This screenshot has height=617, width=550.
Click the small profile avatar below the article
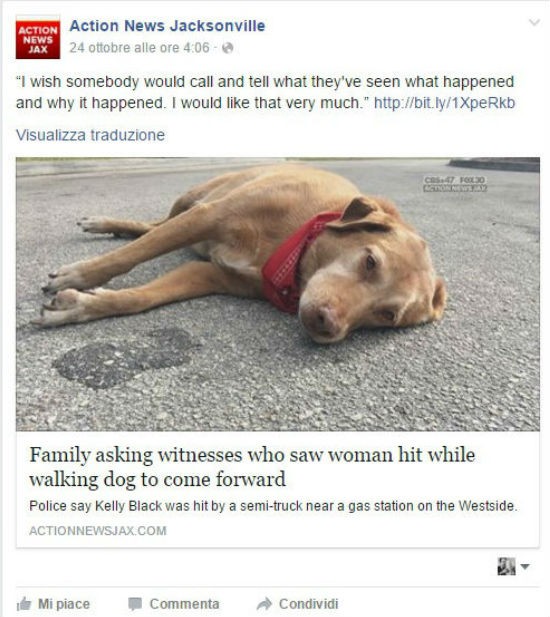[x=506, y=566]
